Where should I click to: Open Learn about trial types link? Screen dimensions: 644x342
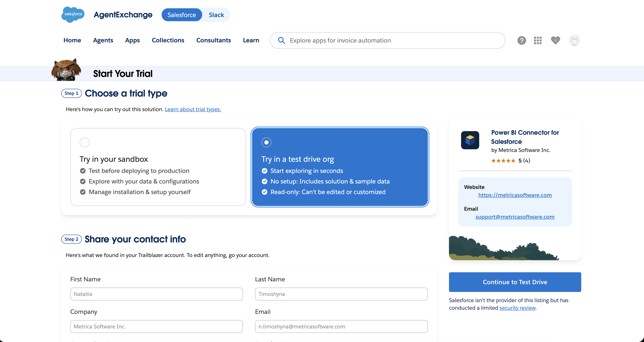[193, 109]
